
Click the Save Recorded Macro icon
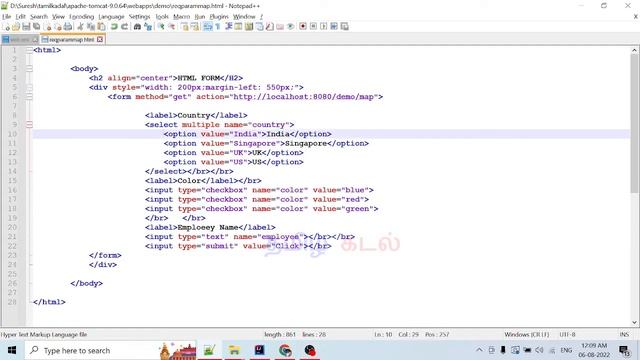click(344, 27)
